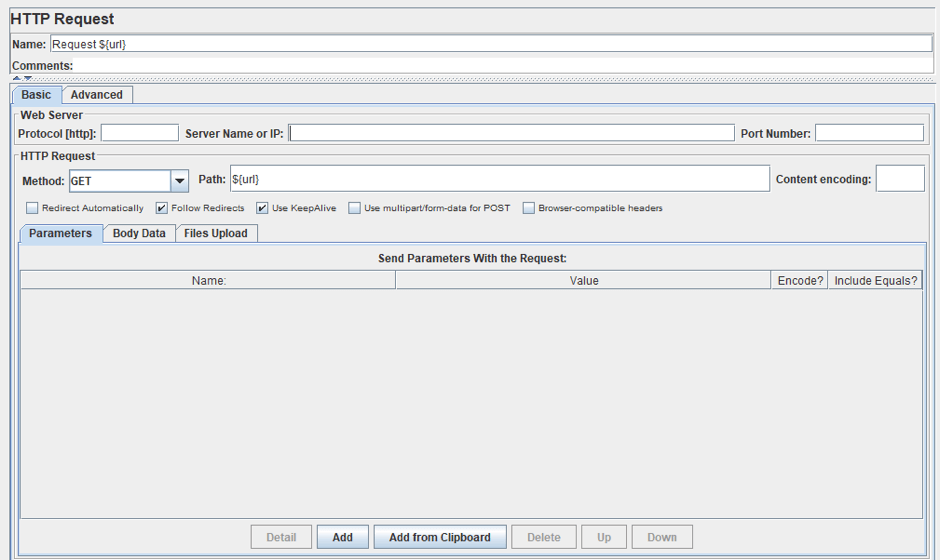Switch to the Advanced tab
Image resolution: width=940 pixels, height=560 pixels.
(x=97, y=95)
